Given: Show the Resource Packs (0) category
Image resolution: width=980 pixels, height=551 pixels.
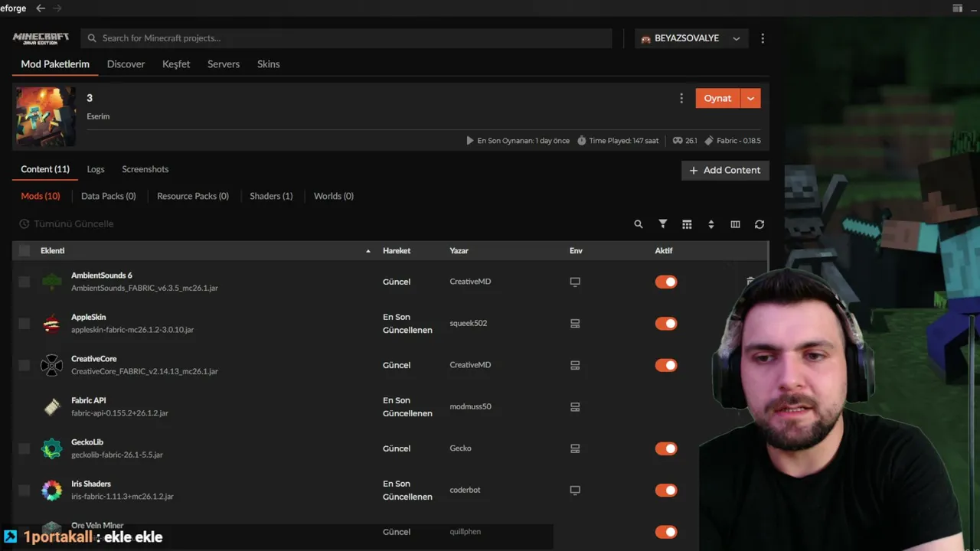Looking at the screenshot, I should pos(193,196).
